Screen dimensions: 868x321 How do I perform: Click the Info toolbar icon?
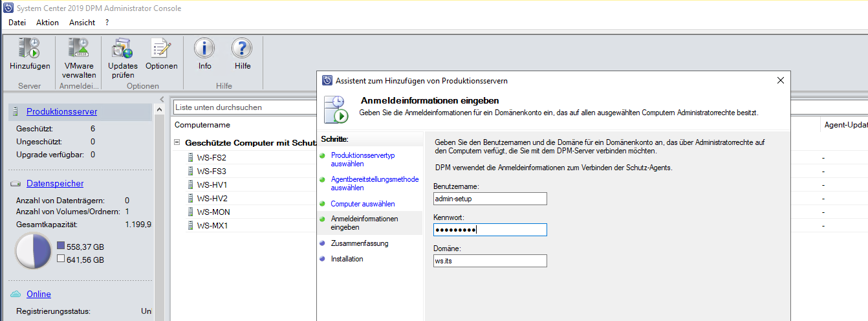[x=204, y=49]
